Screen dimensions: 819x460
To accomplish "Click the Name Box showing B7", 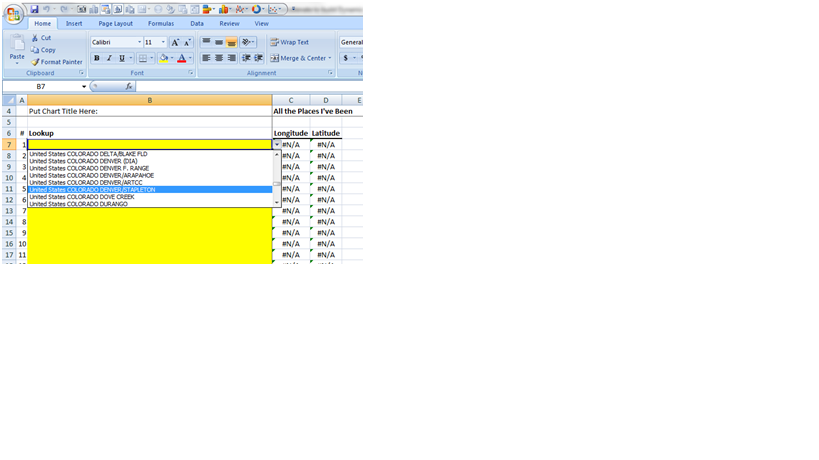I will 41,87.
